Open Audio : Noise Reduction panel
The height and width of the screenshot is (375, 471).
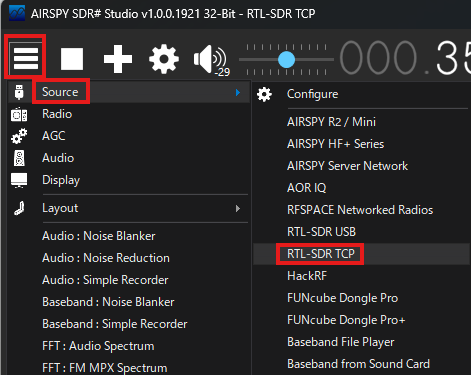(106, 258)
